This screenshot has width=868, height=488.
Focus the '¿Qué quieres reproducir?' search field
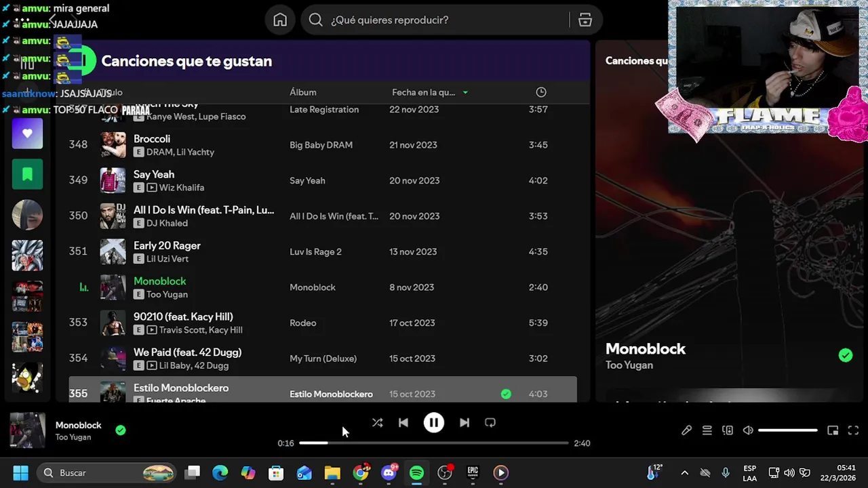452,20
